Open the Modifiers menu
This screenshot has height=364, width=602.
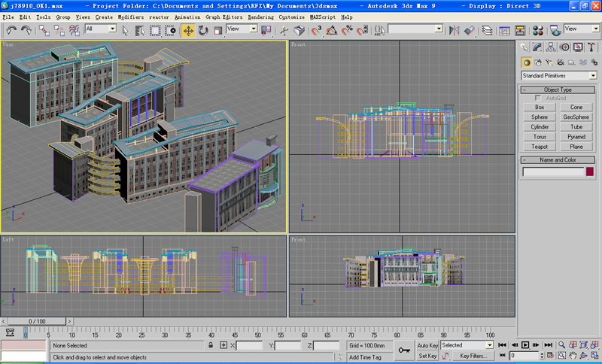(x=132, y=17)
